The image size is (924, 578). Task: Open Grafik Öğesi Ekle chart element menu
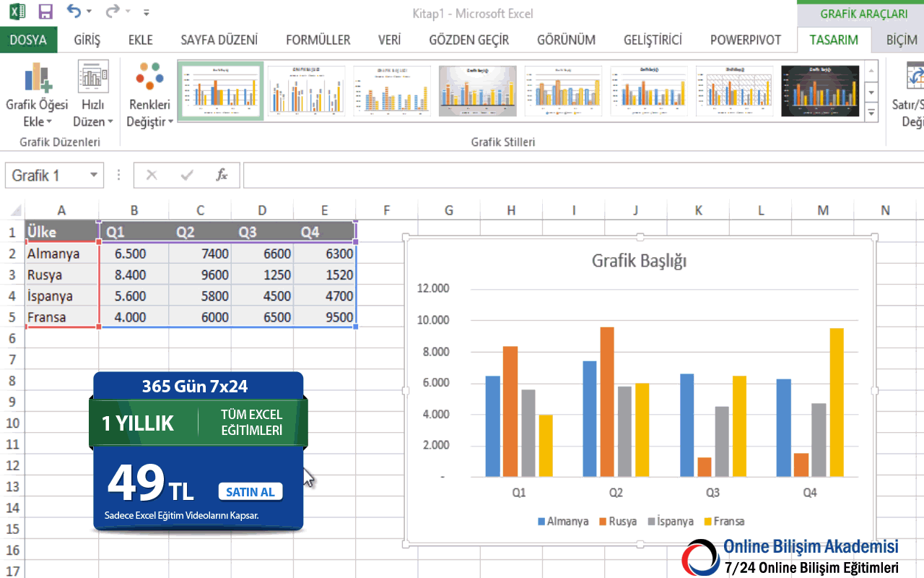37,95
